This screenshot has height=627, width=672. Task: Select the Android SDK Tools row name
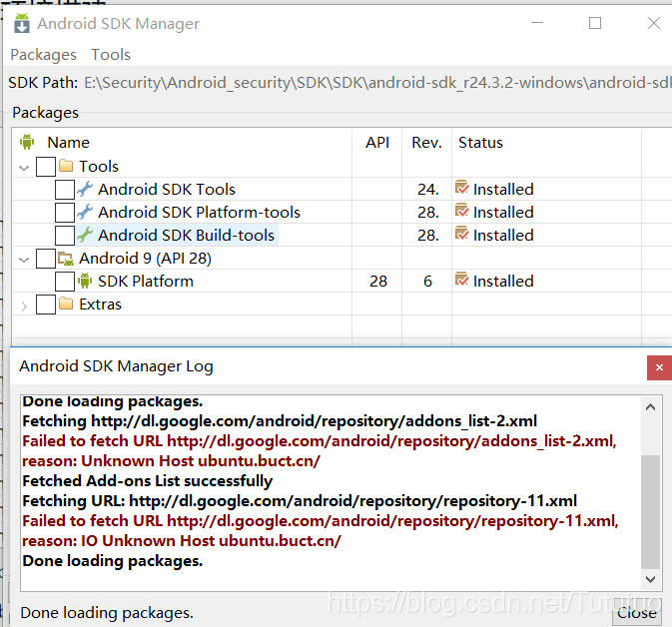(167, 189)
